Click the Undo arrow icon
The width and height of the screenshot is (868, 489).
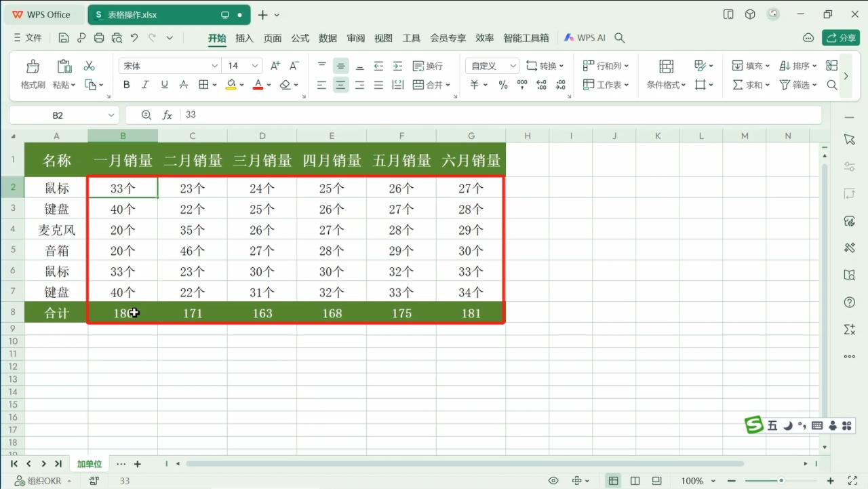point(134,38)
